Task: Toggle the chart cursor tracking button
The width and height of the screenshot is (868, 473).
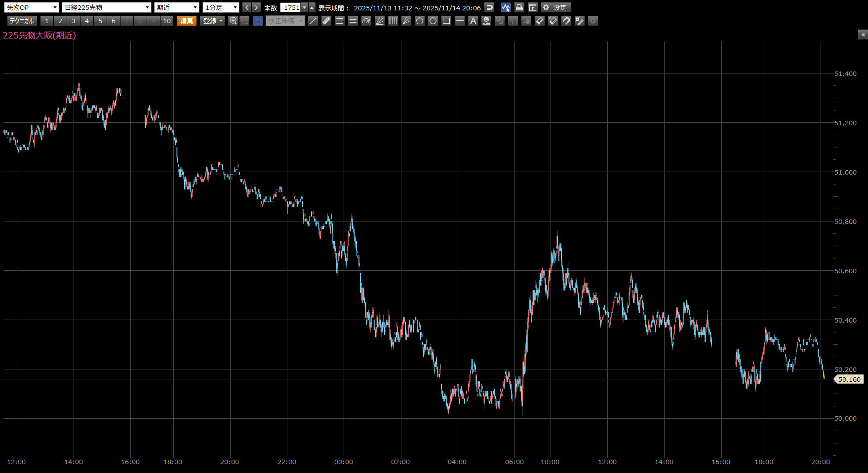Action: (x=506, y=7)
